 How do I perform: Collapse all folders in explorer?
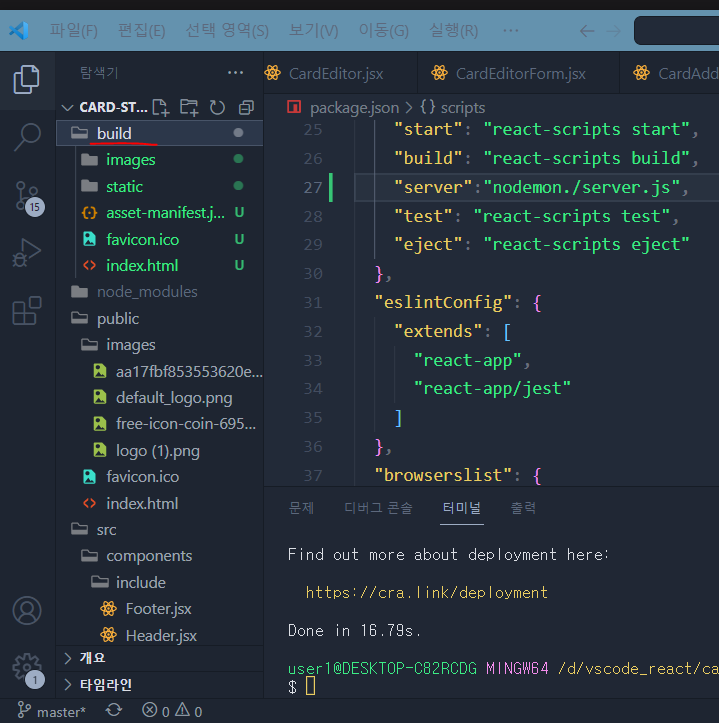coord(246,107)
